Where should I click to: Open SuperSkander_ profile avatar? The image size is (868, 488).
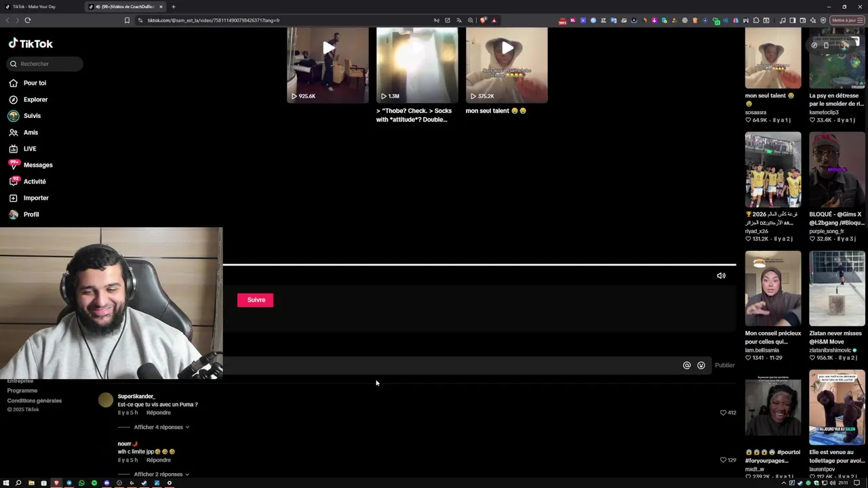106,400
